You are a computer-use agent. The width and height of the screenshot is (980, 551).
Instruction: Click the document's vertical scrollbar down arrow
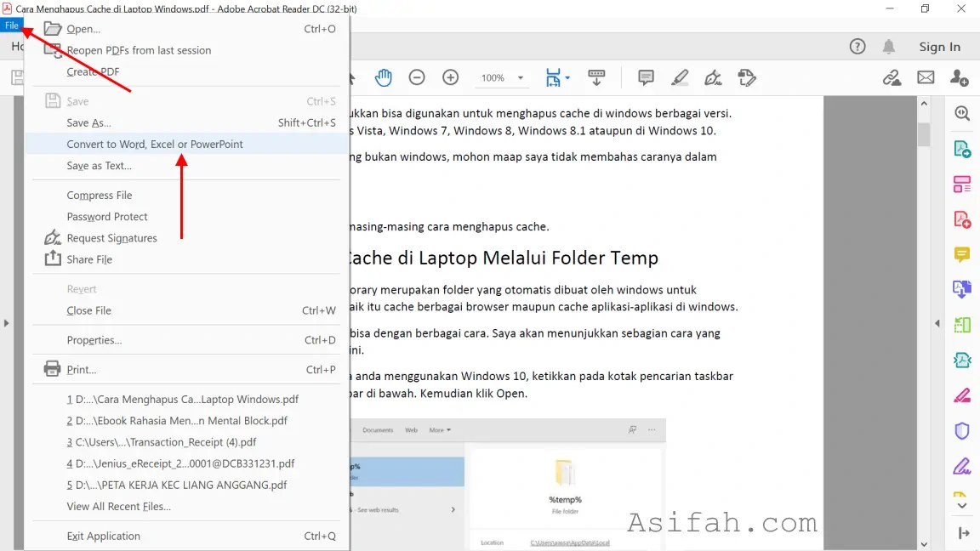(x=924, y=543)
